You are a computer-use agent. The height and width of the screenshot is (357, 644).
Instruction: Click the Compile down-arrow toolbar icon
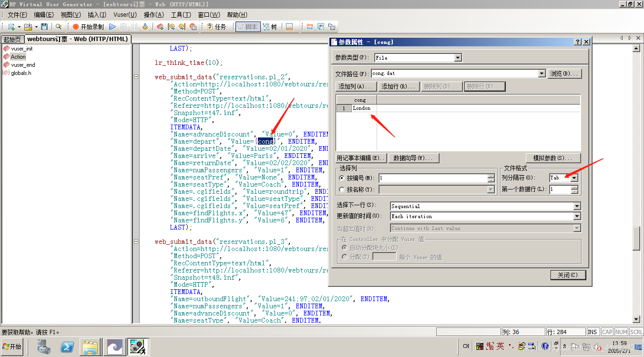point(145,27)
